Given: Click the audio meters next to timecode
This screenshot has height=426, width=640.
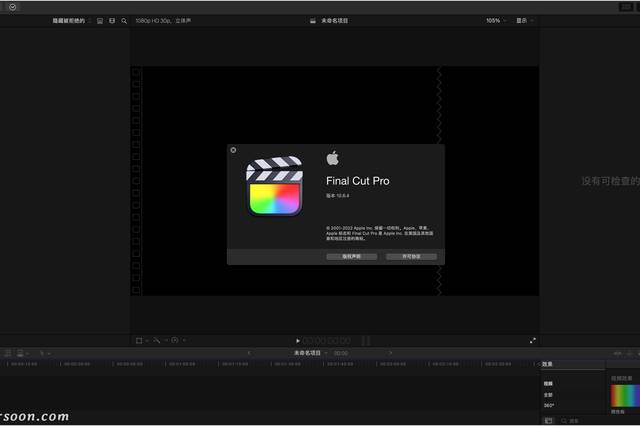Looking at the screenshot, I should click(366, 341).
